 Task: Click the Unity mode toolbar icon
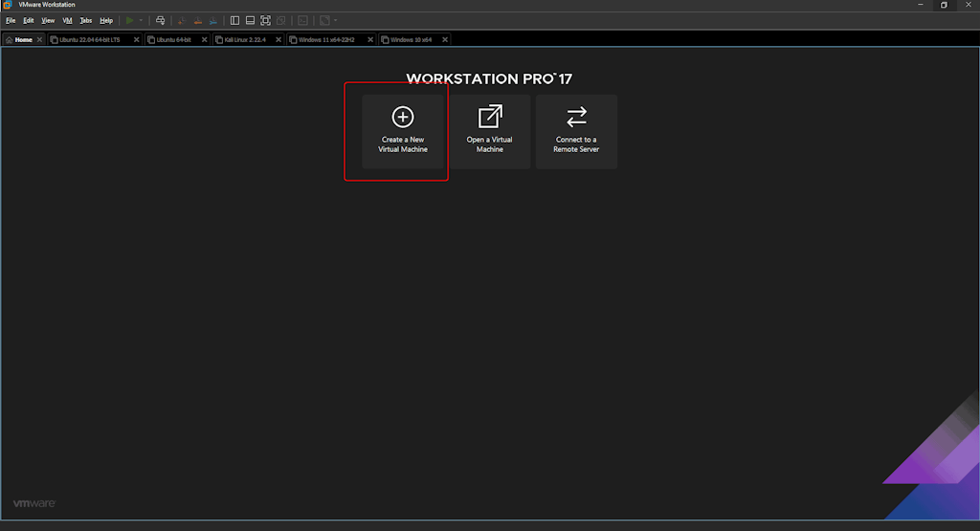281,21
